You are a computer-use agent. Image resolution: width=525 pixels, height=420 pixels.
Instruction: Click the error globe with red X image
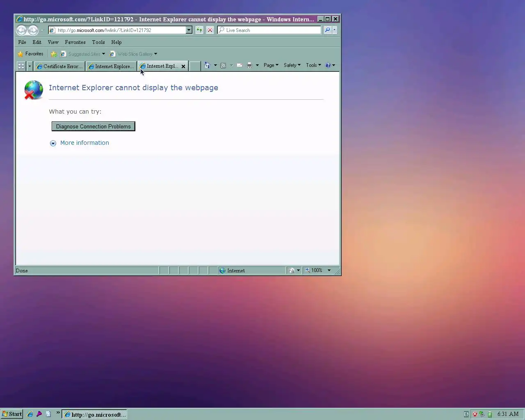click(x=33, y=90)
